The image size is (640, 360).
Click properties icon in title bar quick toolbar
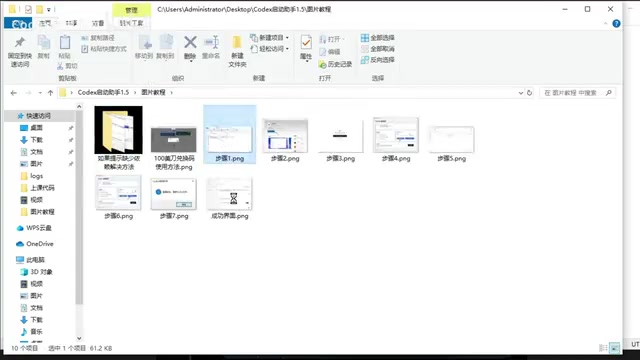(x=28, y=9)
